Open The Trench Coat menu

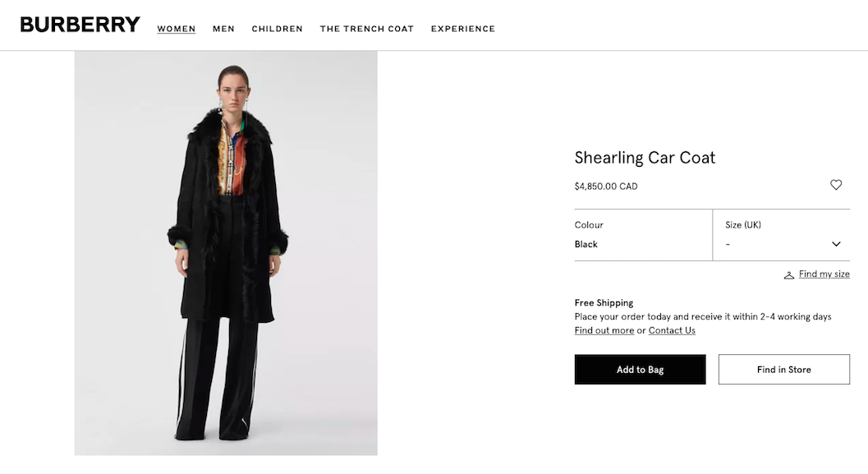(x=367, y=29)
